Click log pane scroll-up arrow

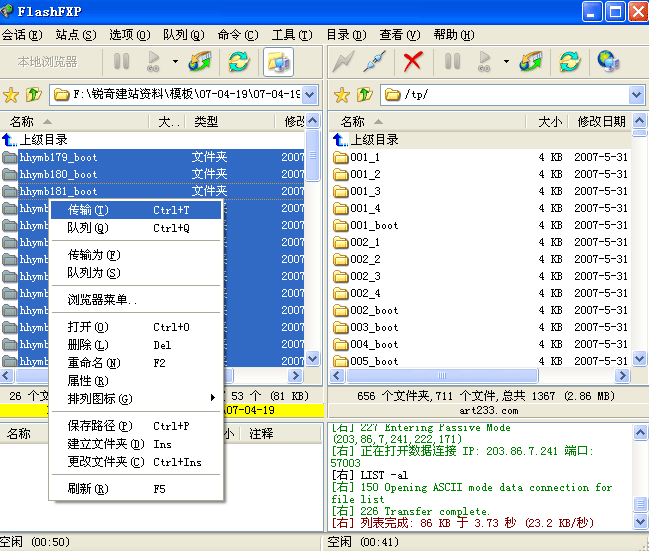click(x=640, y=433)
